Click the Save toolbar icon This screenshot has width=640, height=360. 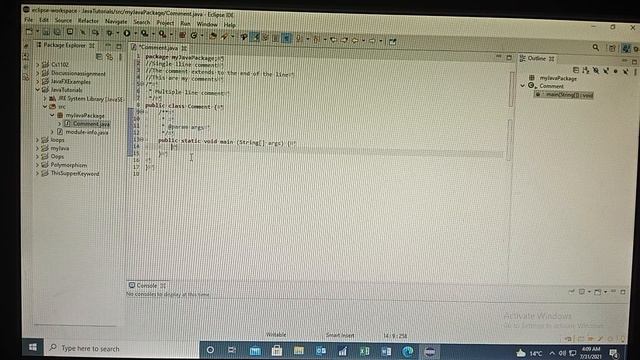(x=46, y=31)
